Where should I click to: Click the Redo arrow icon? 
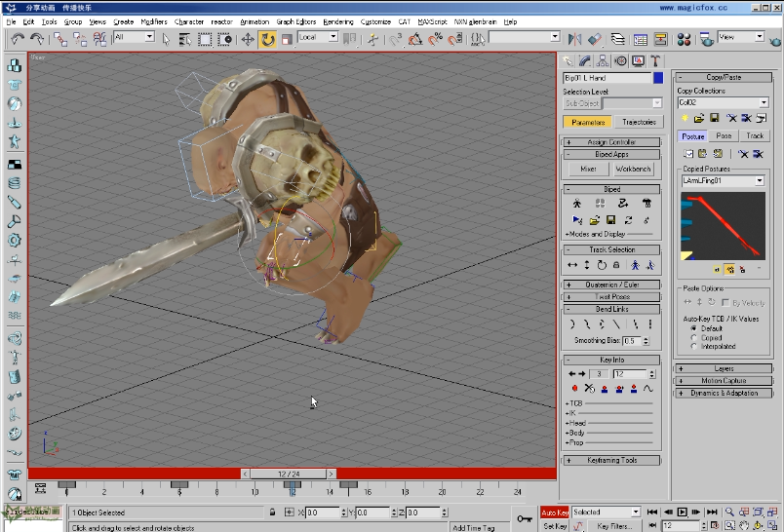click(x=37, y=38)
